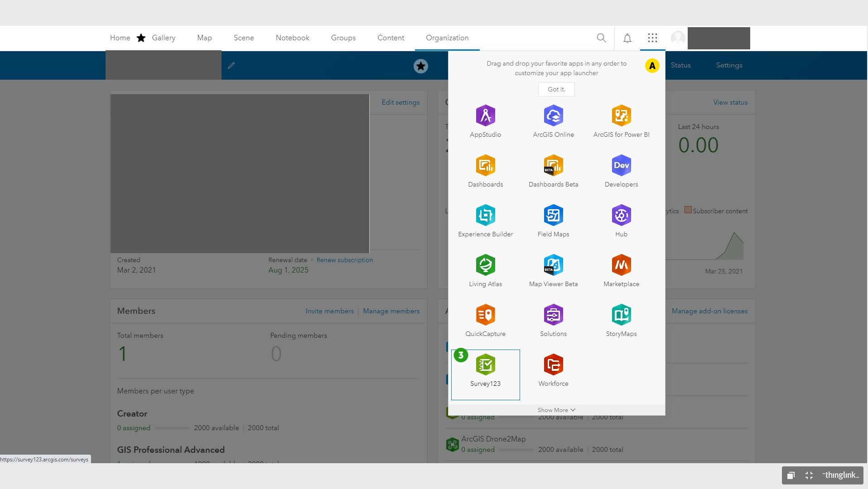Open the user profile avatar
The height and width of the screenshot is (489, 868).
point(678,38)
